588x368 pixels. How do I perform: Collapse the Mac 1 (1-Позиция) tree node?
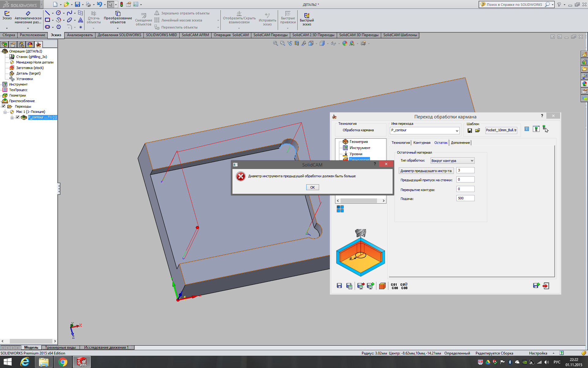[5, 112]
